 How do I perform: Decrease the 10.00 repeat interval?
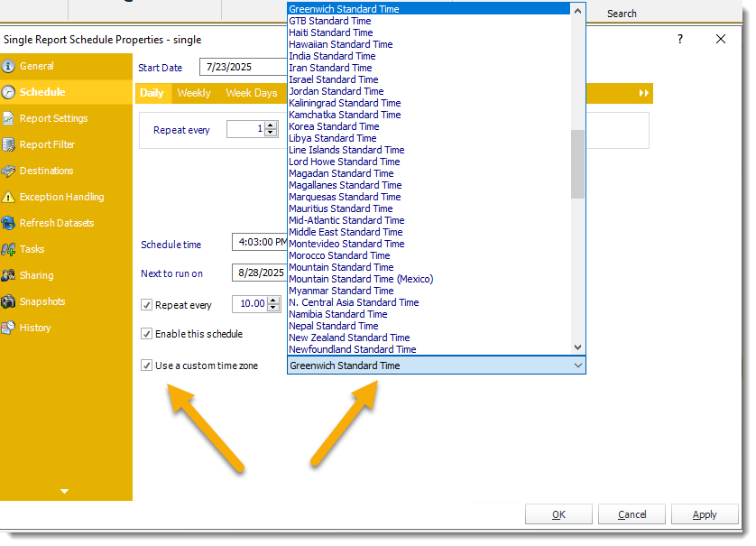[x=273, y=308]
